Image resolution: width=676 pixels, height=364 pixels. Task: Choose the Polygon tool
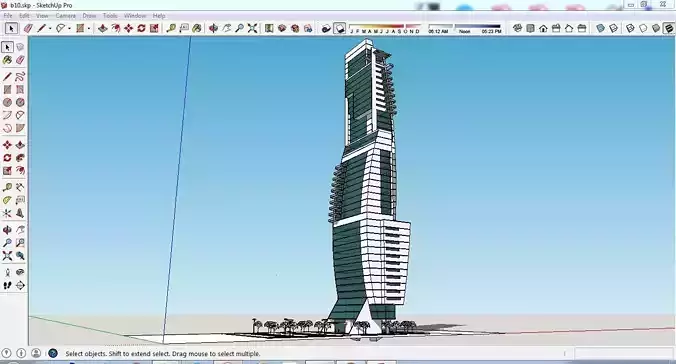pos(20,102)
